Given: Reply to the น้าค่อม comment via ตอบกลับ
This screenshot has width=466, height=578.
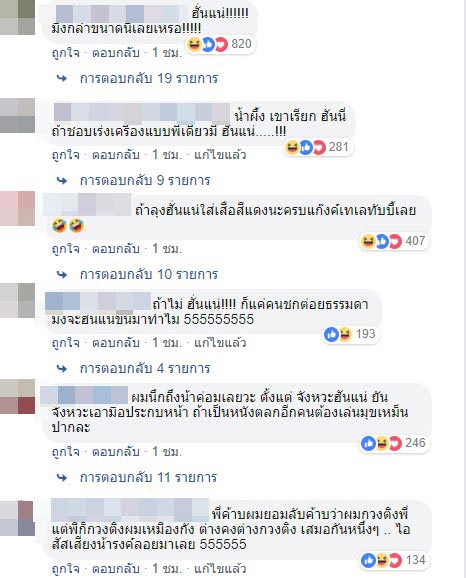Looking at the screenshot, I should click(116, 452).
